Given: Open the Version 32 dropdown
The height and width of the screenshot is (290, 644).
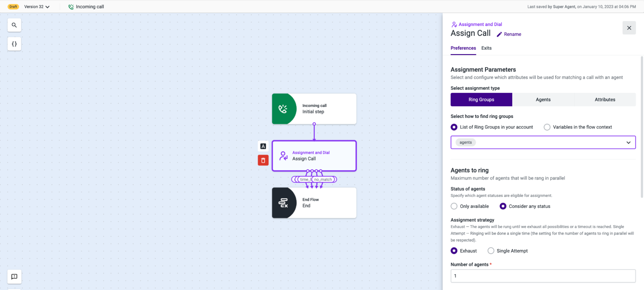Looking at the screenshot, I should [37, 6].
